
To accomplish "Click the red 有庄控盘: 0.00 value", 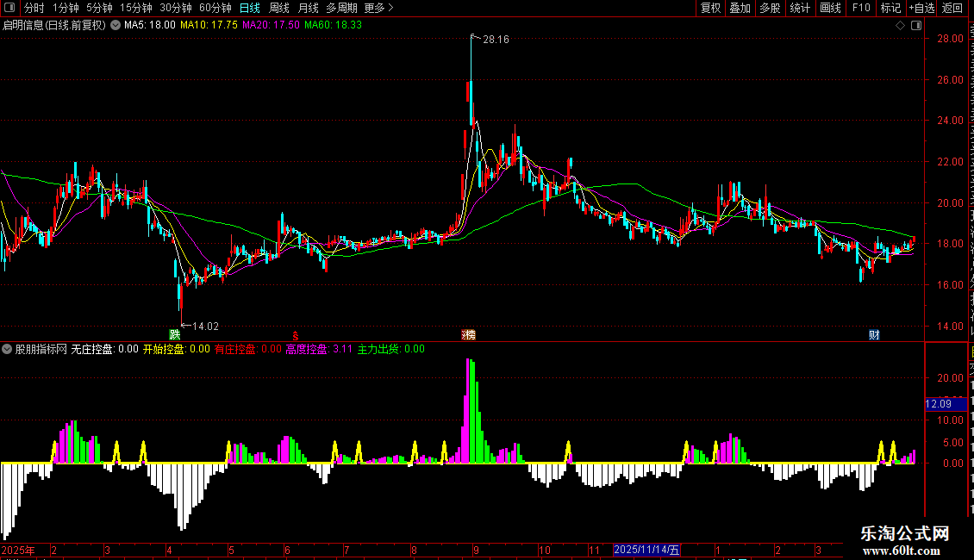I will (248, 349).
